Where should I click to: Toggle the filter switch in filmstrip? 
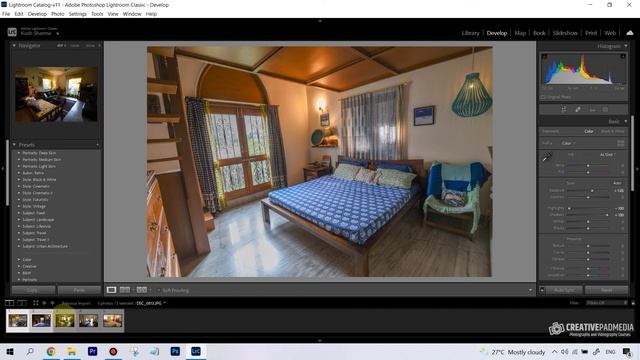point(633,303)
